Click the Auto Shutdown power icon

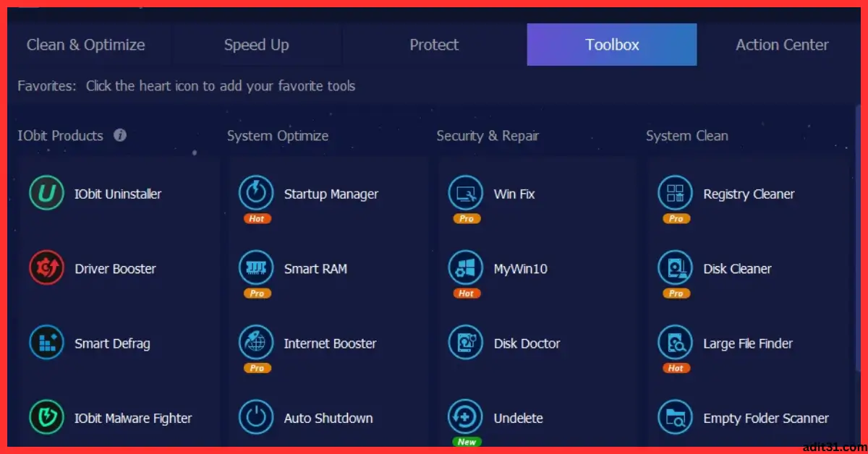click(x=256, y=418)
